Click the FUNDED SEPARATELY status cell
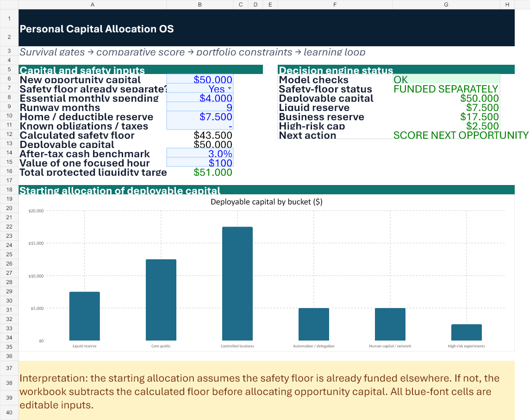The image size is (530, 420). tap(446, 88)
